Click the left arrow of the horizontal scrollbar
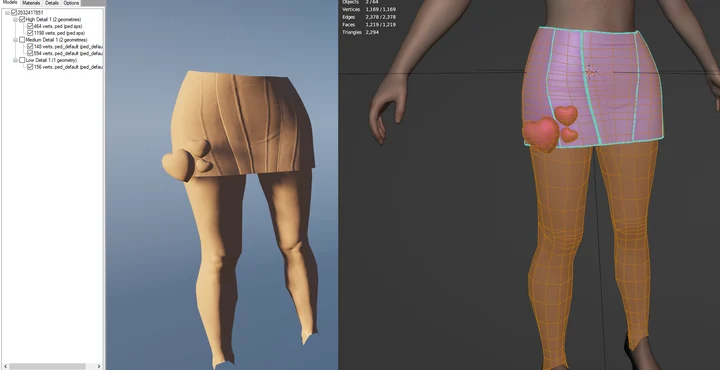 coord(5,366)
